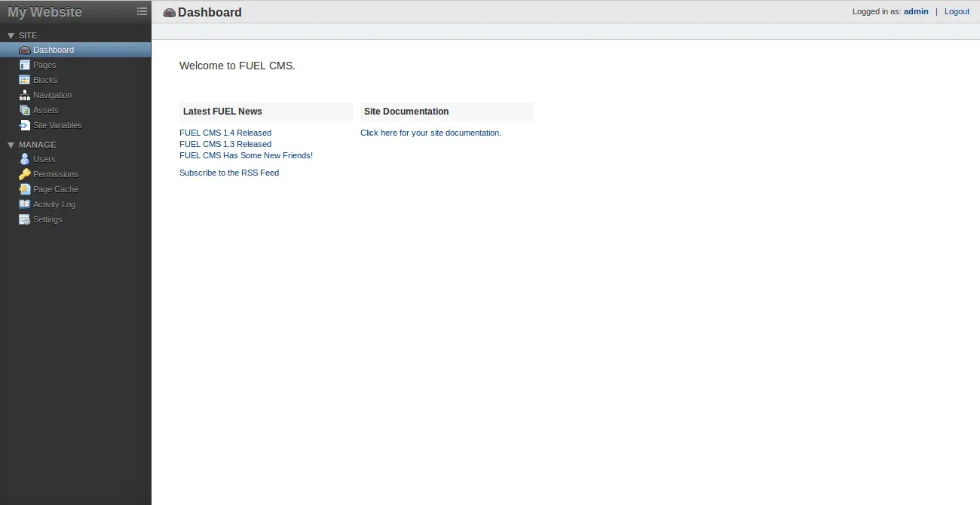Click the Dashboard speedometer icon in sidebar
980x505 pixels.
[25, 50]
